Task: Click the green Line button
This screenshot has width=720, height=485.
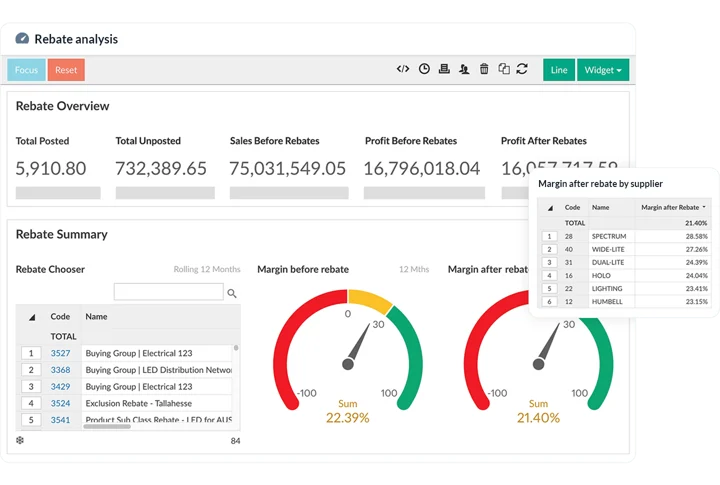Action: 559,70
